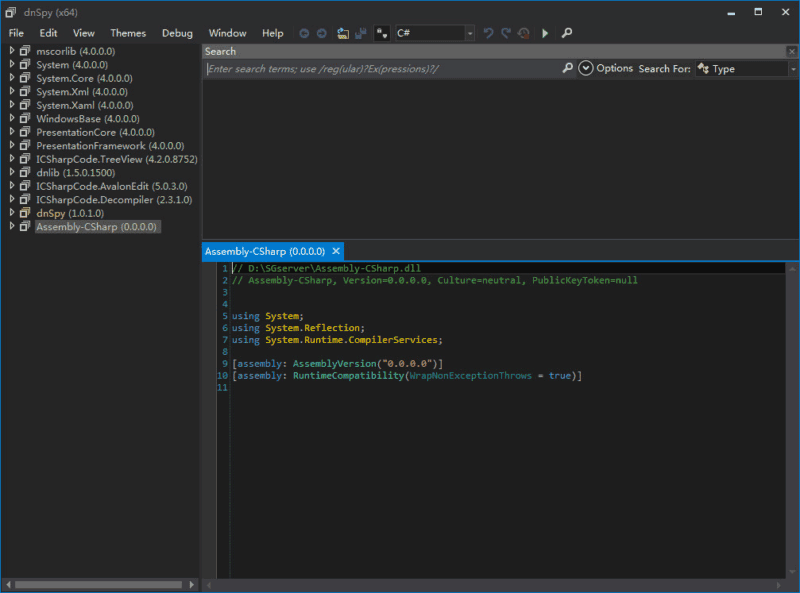
Task: Click the PresentationCore assembly icon
Action: [x=25, y=132]
